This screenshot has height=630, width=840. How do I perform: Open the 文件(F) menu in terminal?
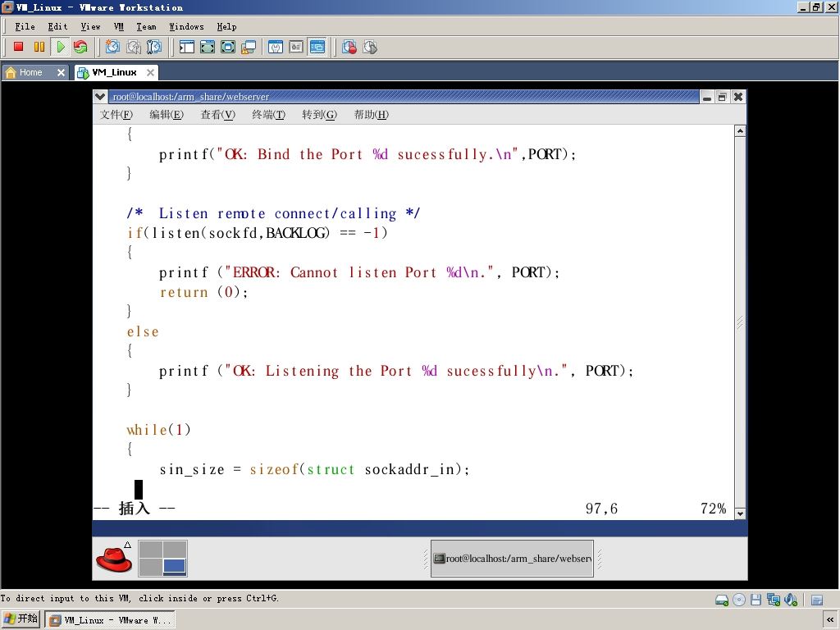[116, 114]
